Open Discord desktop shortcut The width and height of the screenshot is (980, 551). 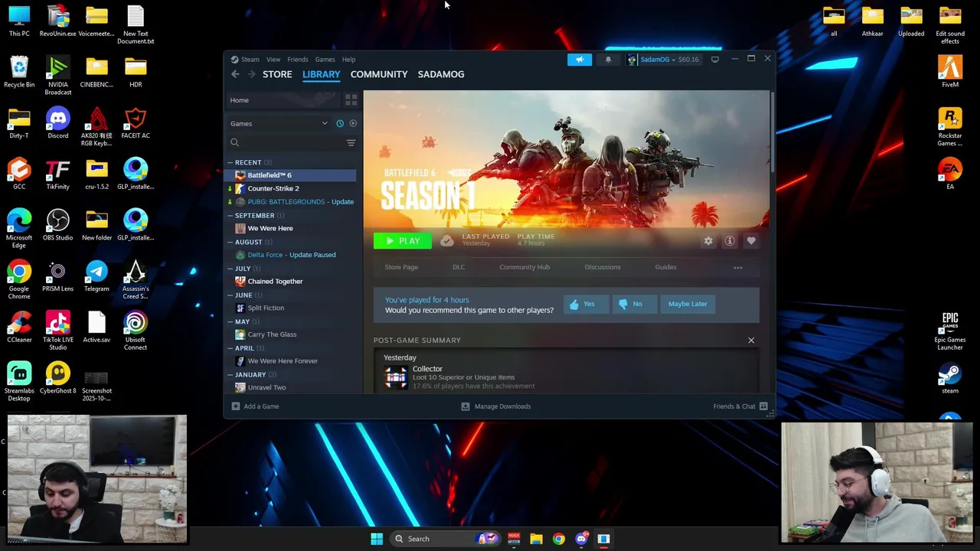click(x=58, y=123)
